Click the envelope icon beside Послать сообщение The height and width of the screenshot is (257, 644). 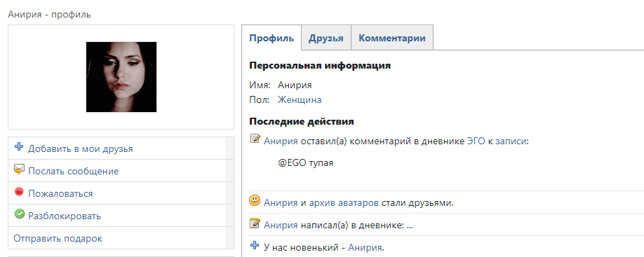pyautogui.click(x=19, y=169)
